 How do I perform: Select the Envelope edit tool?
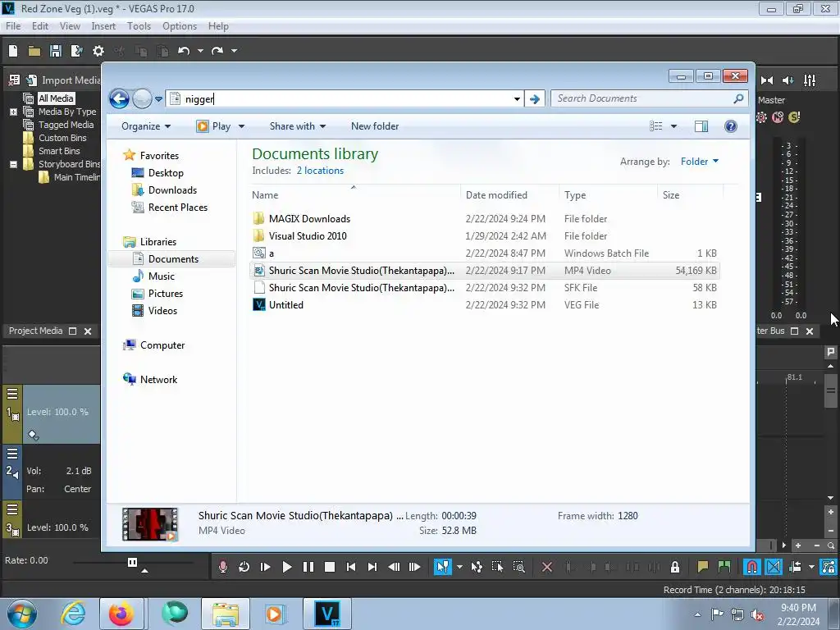[477, 567]
